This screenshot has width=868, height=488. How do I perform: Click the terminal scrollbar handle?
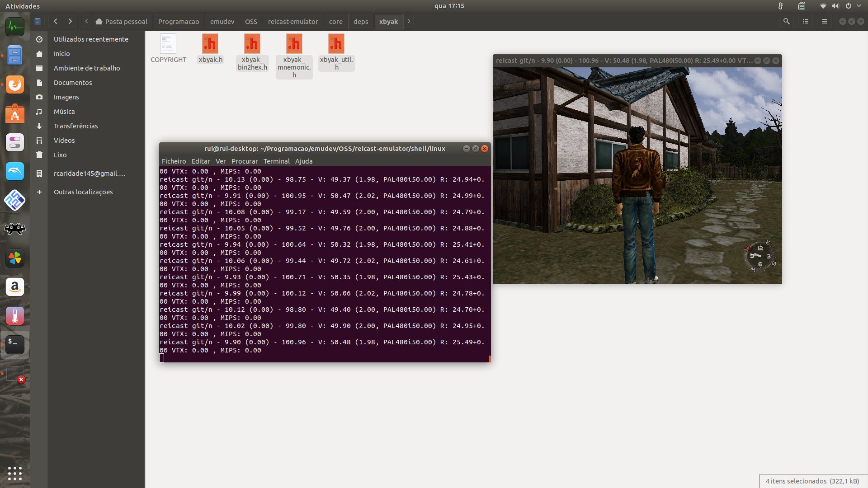[x=489, y=359]
